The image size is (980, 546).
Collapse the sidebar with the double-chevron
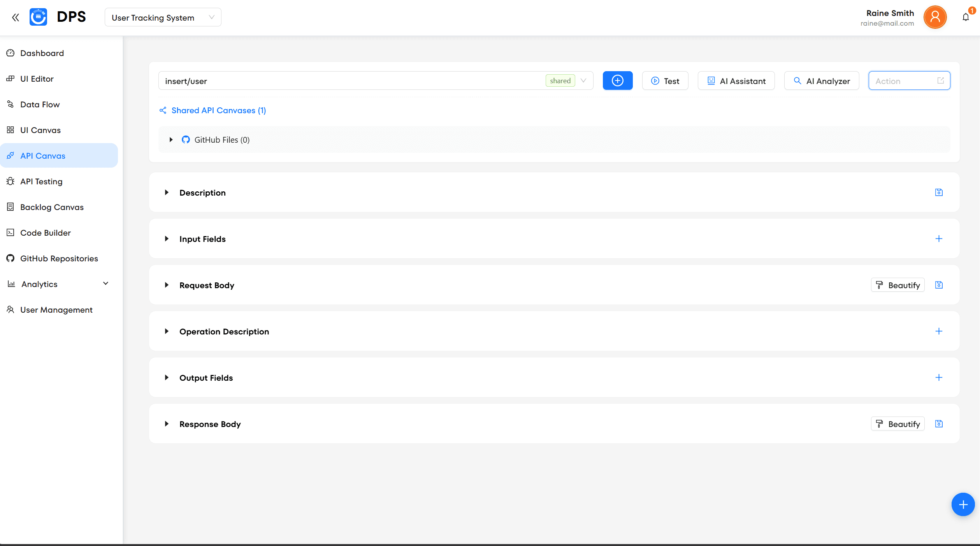pos(16,17)
